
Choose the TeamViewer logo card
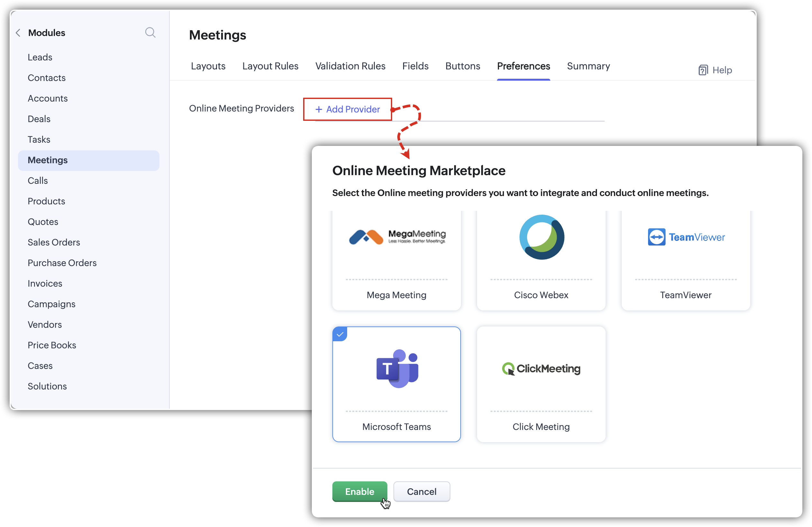pos(686,237)
